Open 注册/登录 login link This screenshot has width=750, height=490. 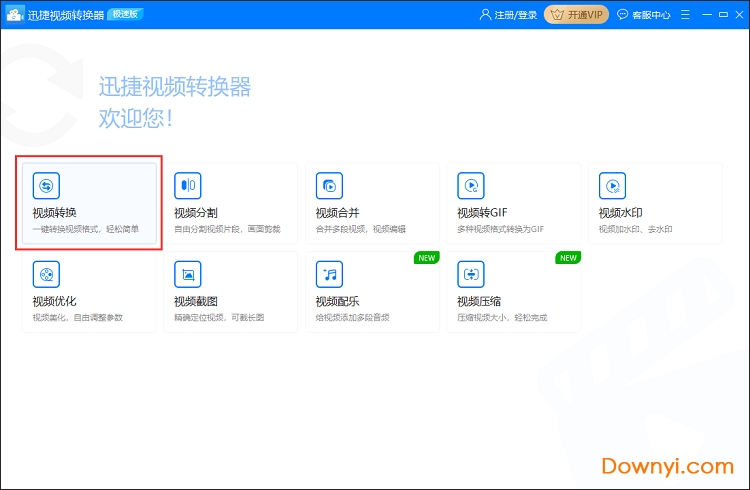516,15
